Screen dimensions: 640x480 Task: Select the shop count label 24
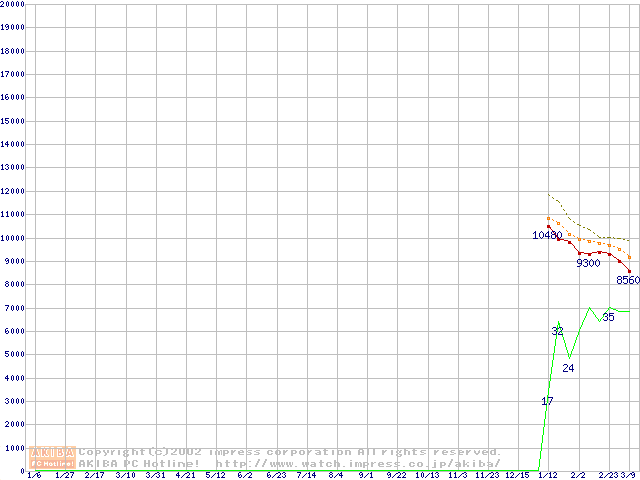click(x=569, y=369)
